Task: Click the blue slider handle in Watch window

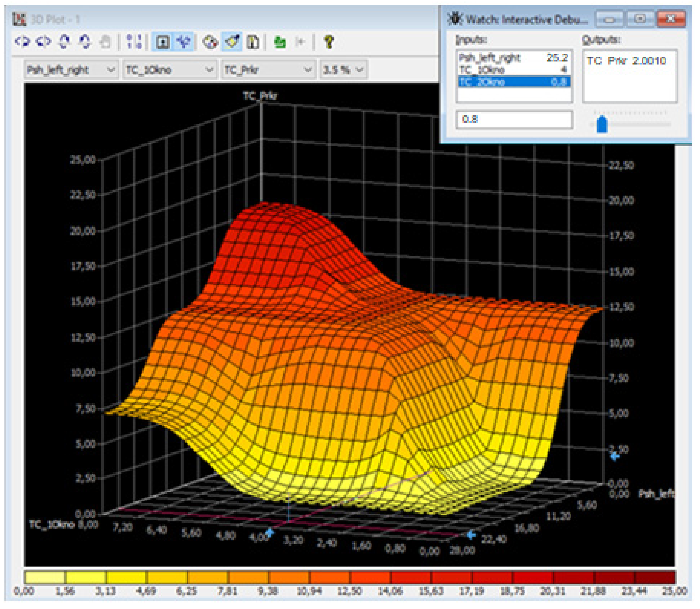Action: point(602,124)
